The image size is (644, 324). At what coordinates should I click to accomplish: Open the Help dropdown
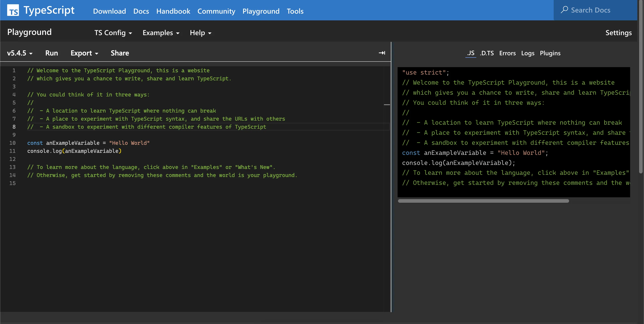point(201,33)
